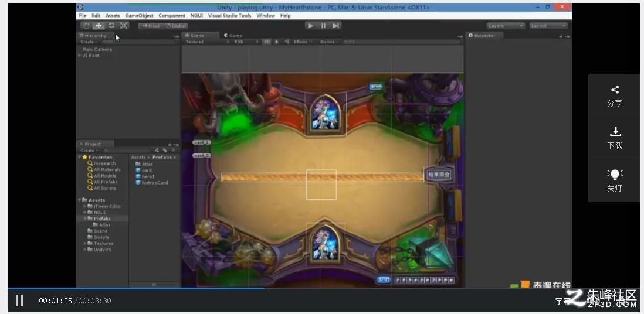The width and height of the screenshot is (644, 314).
Task: Select the Hand tool in Unity toolbar
Action: (x=87, y=25)
